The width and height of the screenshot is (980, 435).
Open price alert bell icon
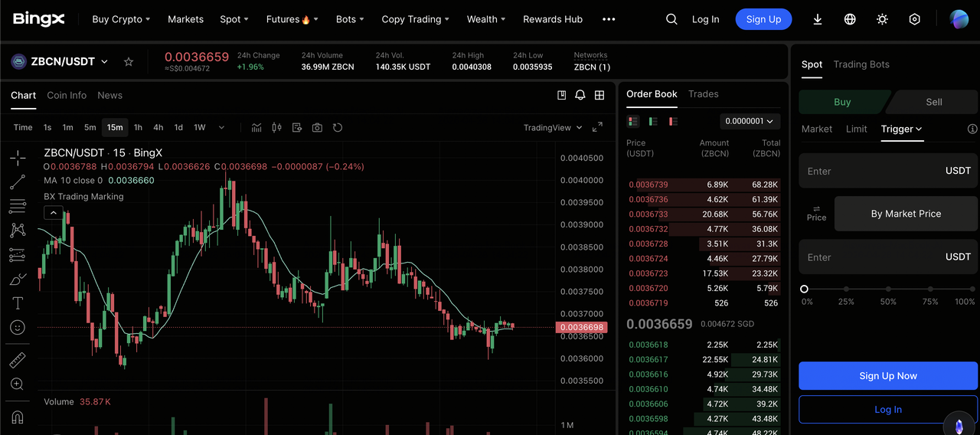point(580,96)
